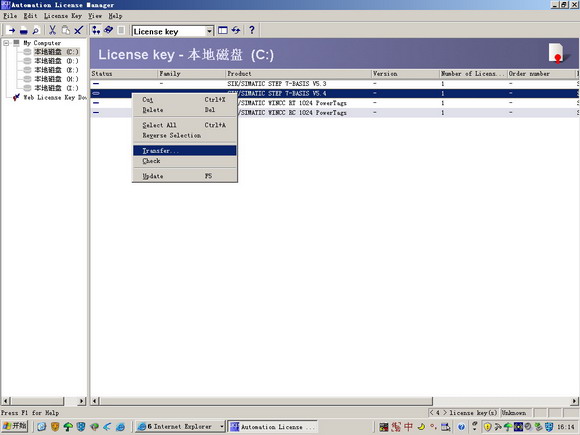580x435 pixels.
Task: Click the list scroll right arrow
Action: point(574,401)
